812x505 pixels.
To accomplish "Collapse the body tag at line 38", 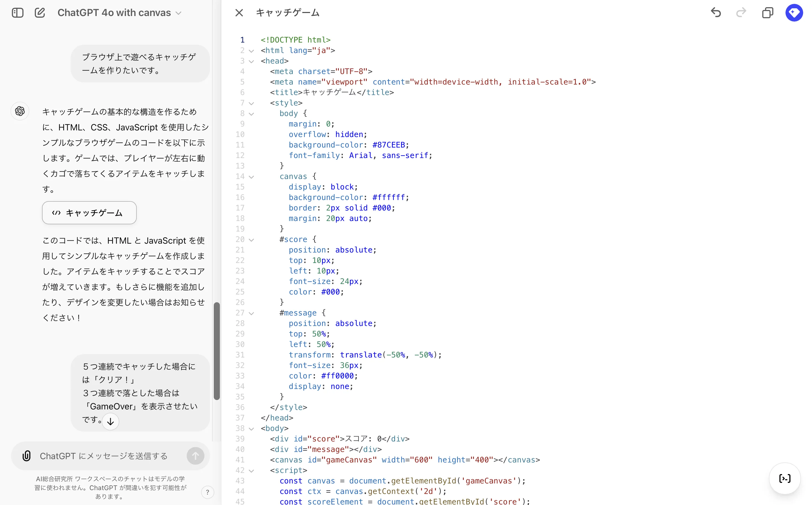I will [x=252, y=428].
